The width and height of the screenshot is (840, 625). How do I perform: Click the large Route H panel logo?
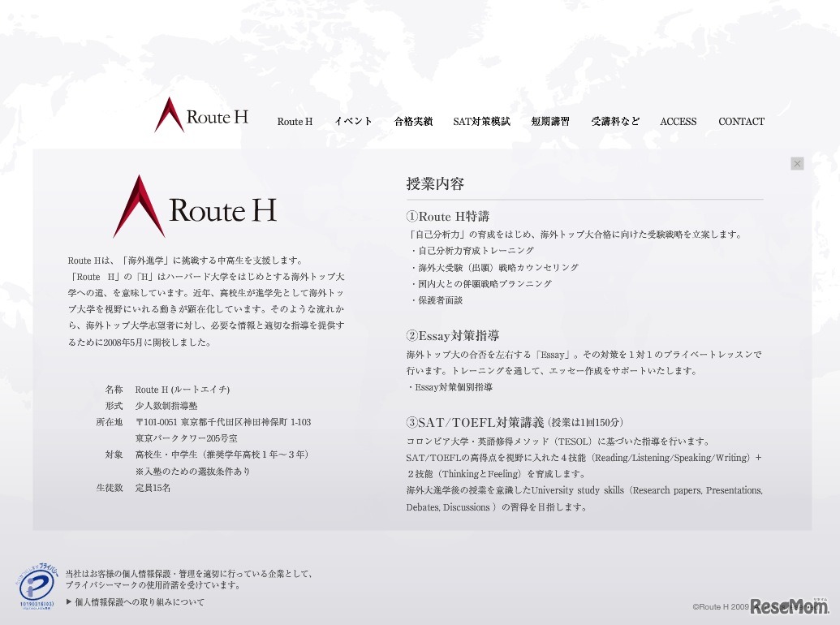click(195, 206)
